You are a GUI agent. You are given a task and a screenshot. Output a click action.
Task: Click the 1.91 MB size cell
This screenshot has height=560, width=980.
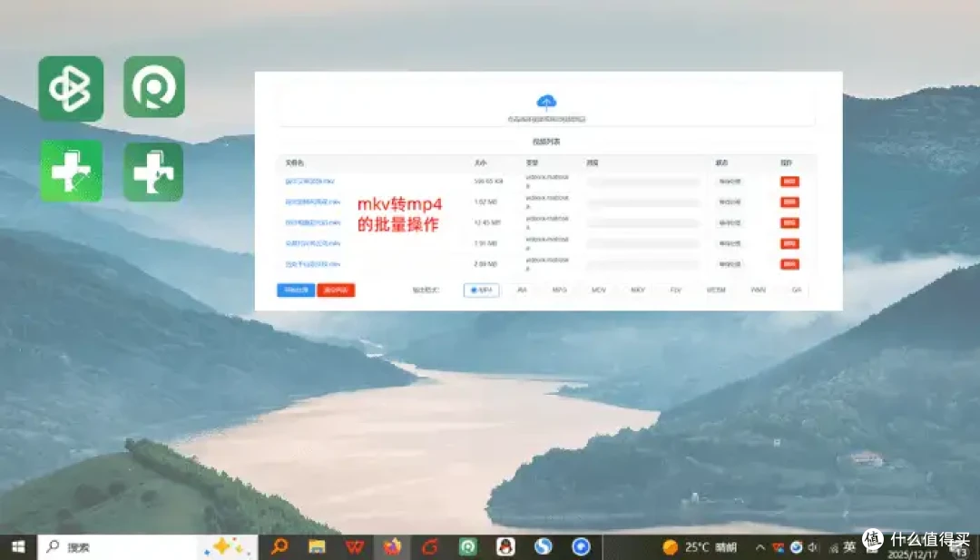[485, 243]
